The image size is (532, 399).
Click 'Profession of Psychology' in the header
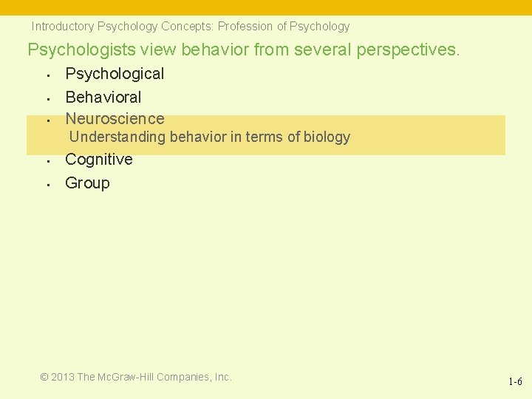tap(284, 27)
